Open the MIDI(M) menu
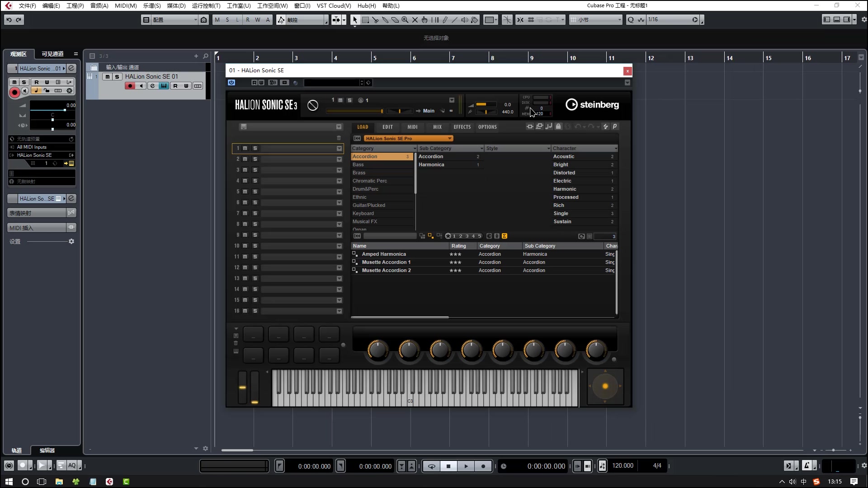 [x=126, y=5]
